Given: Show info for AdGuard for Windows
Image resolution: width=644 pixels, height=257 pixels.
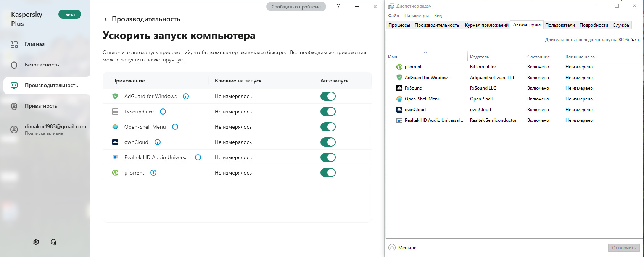Looking at the screenshot, I should coord(186,96).
